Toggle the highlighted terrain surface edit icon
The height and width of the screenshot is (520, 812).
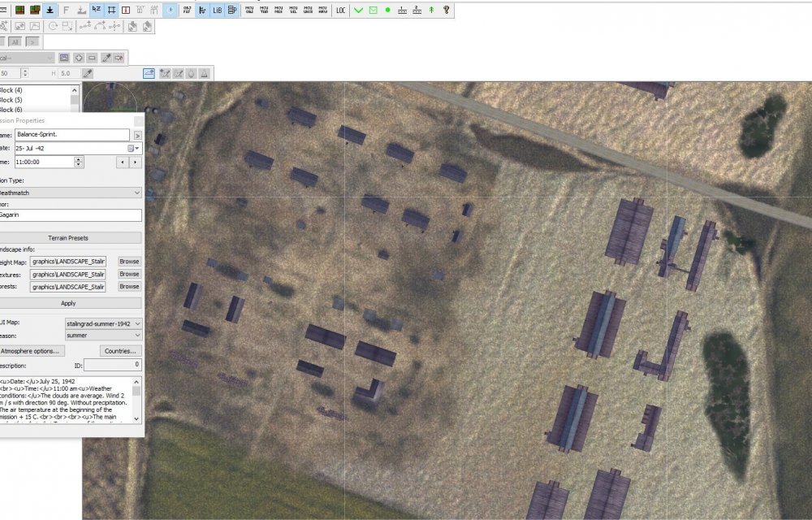click(149, 74)
